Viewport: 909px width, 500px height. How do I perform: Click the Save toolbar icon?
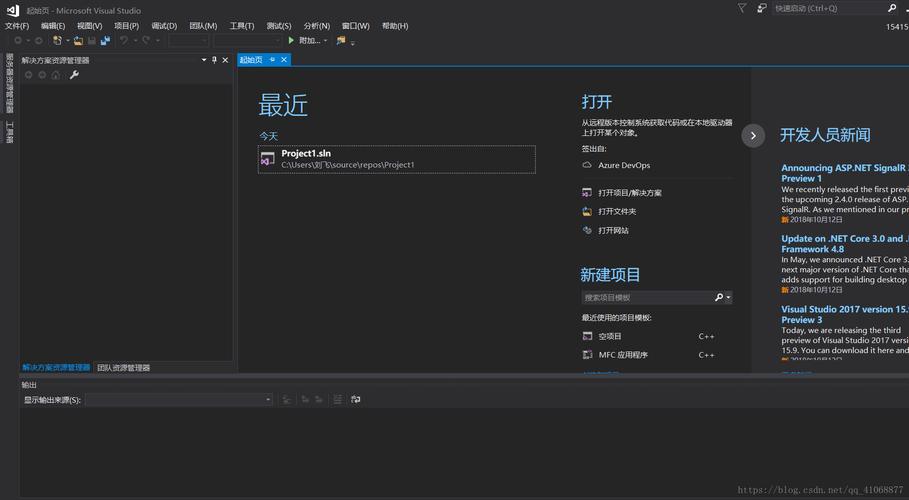tap(92, 41)
